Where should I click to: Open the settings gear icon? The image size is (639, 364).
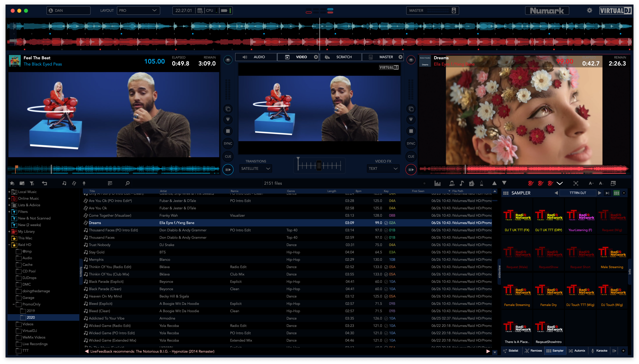[x=589, y=10]
